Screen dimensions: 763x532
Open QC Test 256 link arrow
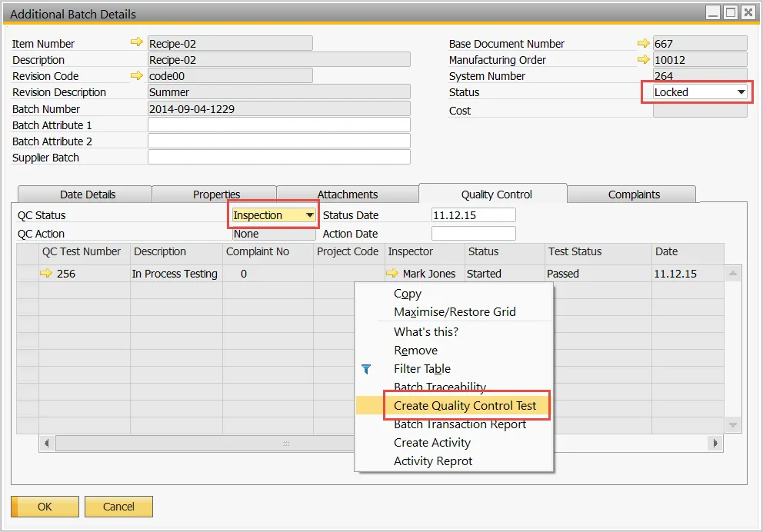[46, 273]
